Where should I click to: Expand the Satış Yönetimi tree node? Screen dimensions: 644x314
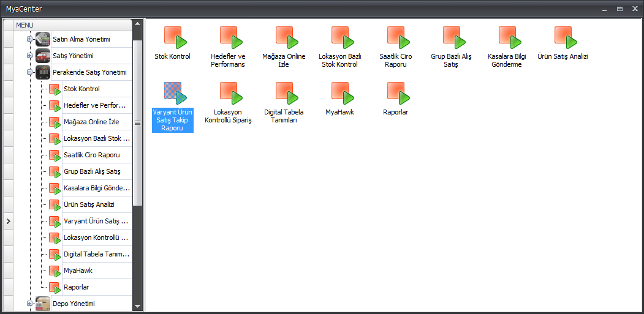29,56
